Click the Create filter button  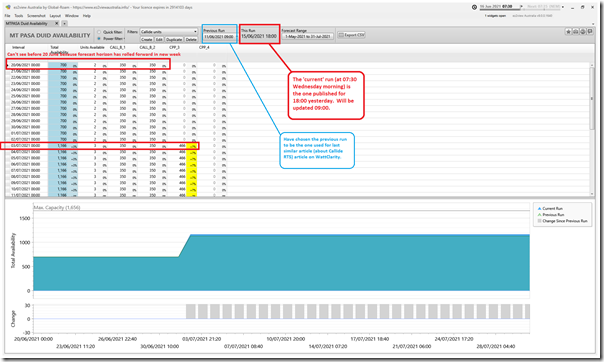click(146, 39)
